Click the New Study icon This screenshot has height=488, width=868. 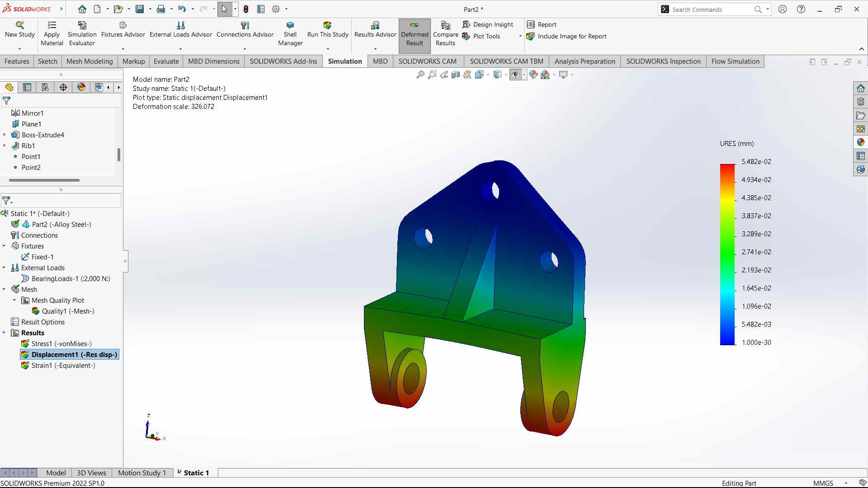point(19,25)
